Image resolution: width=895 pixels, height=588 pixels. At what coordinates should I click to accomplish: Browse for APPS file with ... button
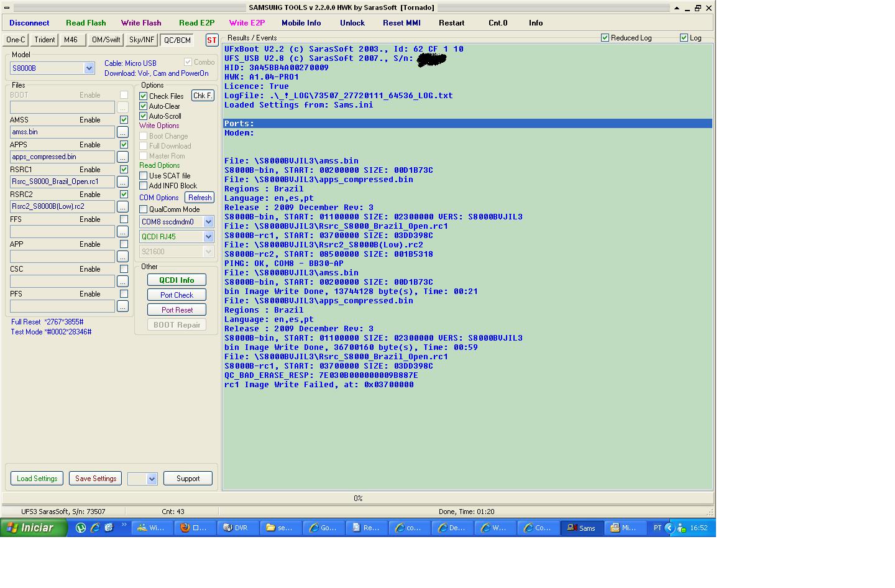122,157
